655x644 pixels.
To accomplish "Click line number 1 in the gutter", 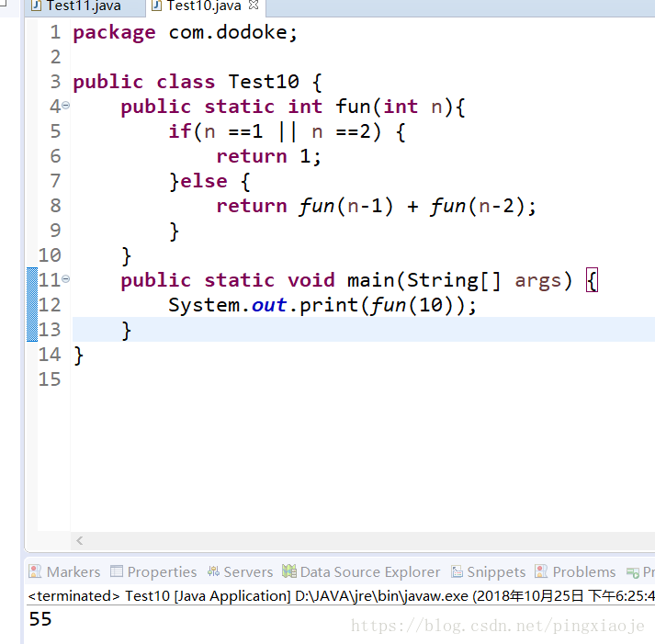I will point(55,32).
